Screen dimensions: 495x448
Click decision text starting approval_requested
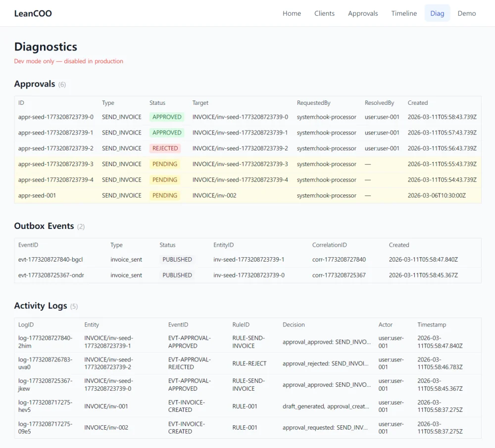(x=325, y=428)
